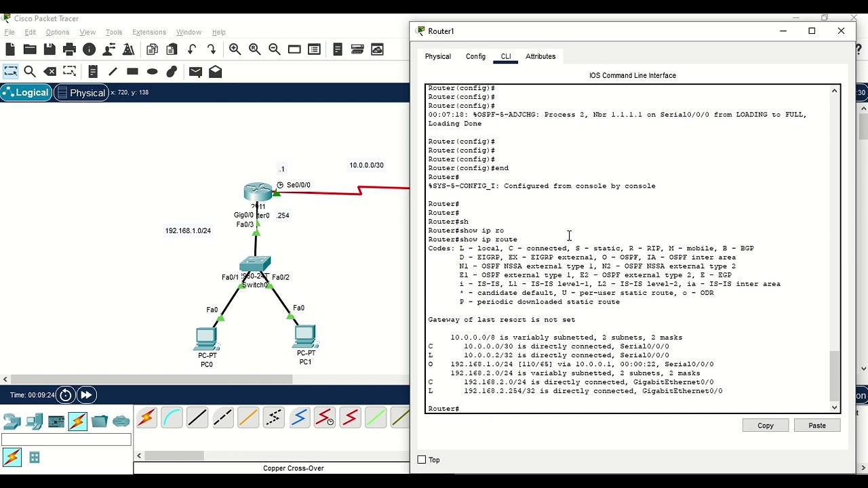This screenshot has width=868, height=488.
Task: Pick the Fiber orange cable
Action: pyautogui.click(x=248, y=418)
